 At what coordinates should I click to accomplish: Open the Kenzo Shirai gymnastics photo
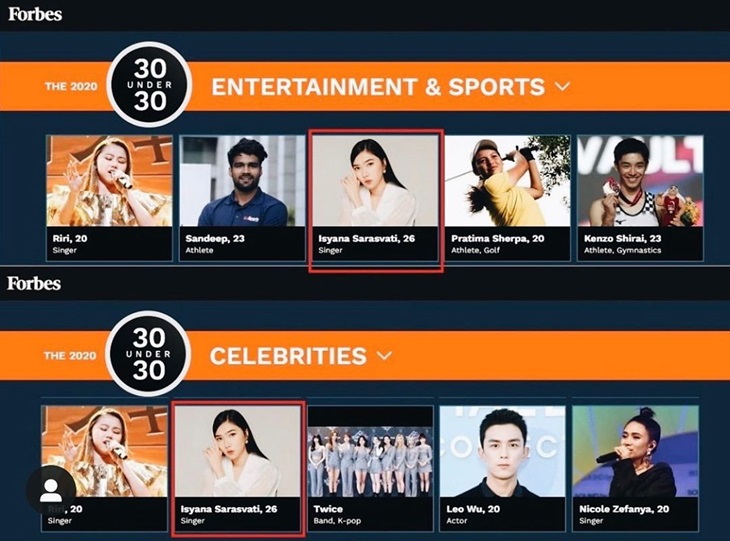(x=640, y=181)
